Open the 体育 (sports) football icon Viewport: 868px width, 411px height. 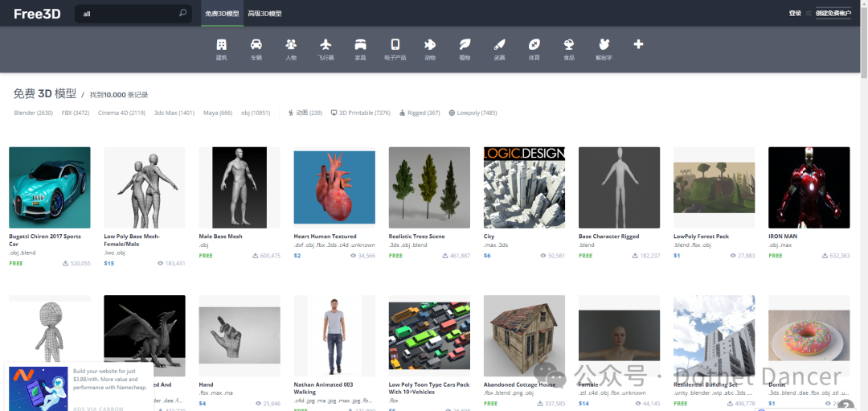click(534, 44)
